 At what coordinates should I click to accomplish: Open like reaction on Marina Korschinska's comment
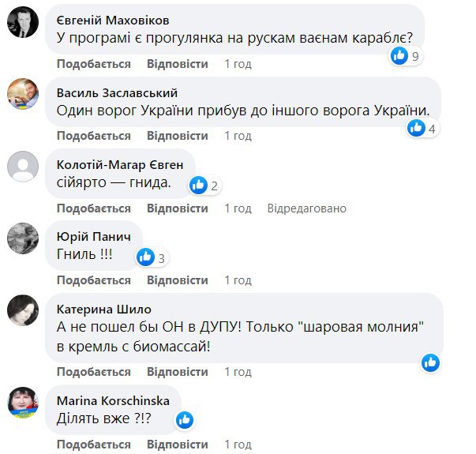point(184,419)
